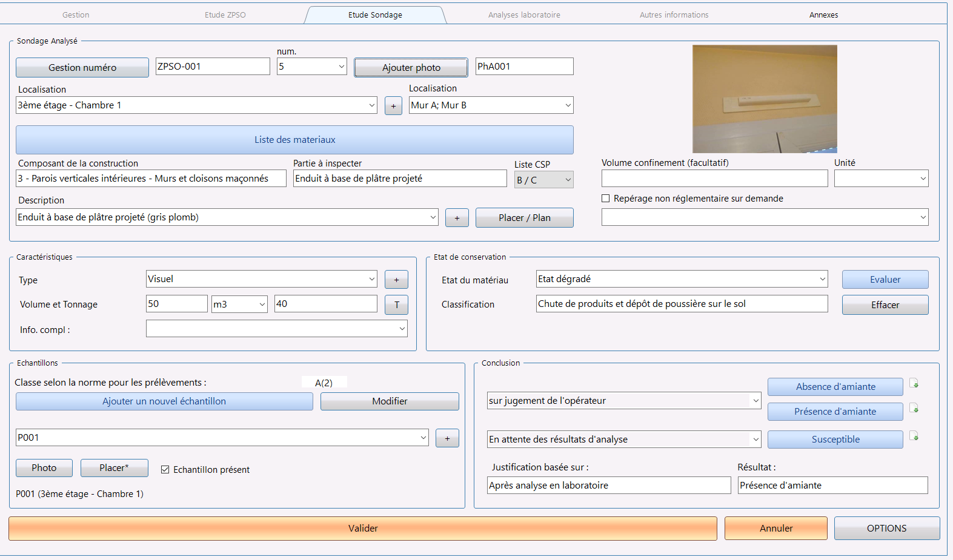Viewport: 953px width, 560px height.
Task: Click the Placer* button
Action: tap(115, 468)
